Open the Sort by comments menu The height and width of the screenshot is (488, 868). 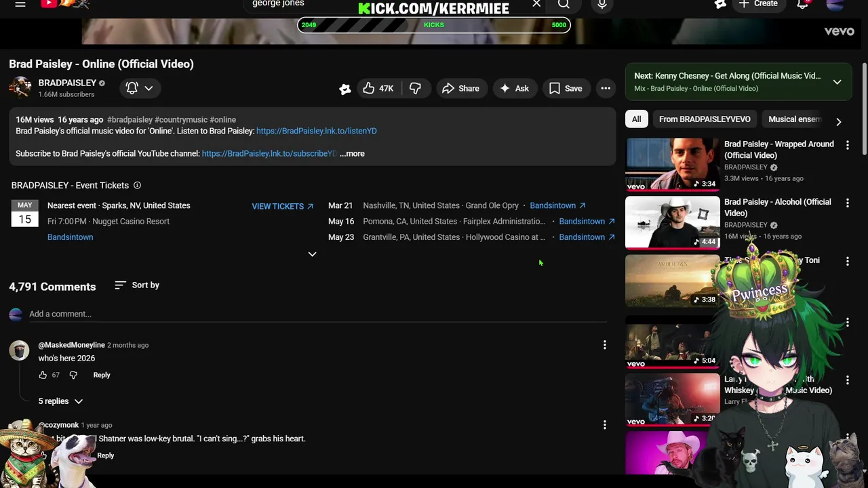pyautogui.click(x=137, y=285)
